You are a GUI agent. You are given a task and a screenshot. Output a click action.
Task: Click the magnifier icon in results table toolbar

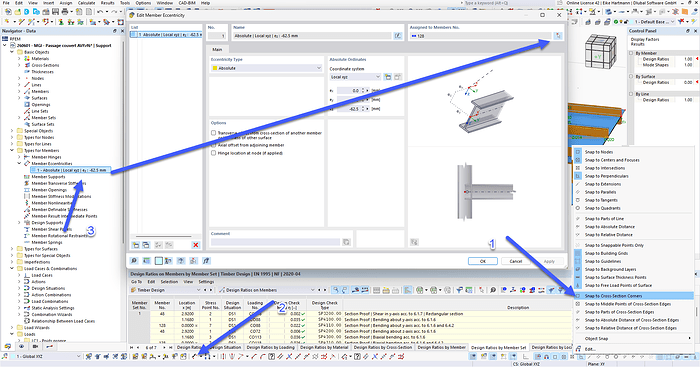[x=493, y=290]
